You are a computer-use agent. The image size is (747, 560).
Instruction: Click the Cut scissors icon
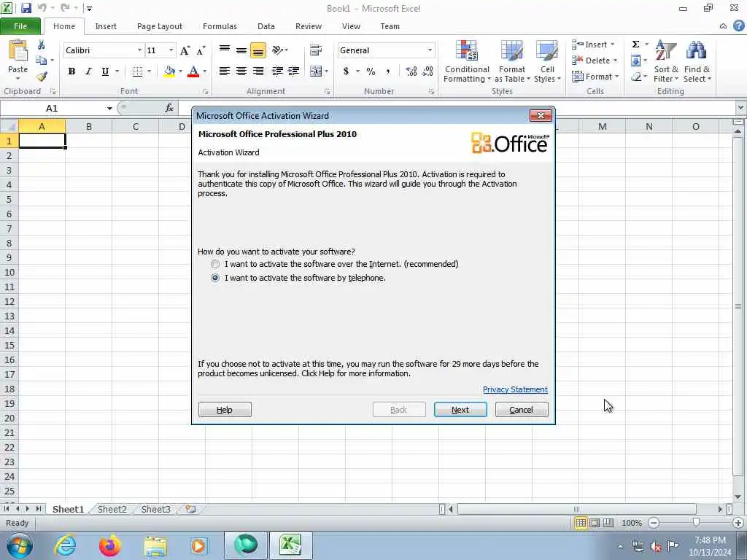click(x=42, y=45)
